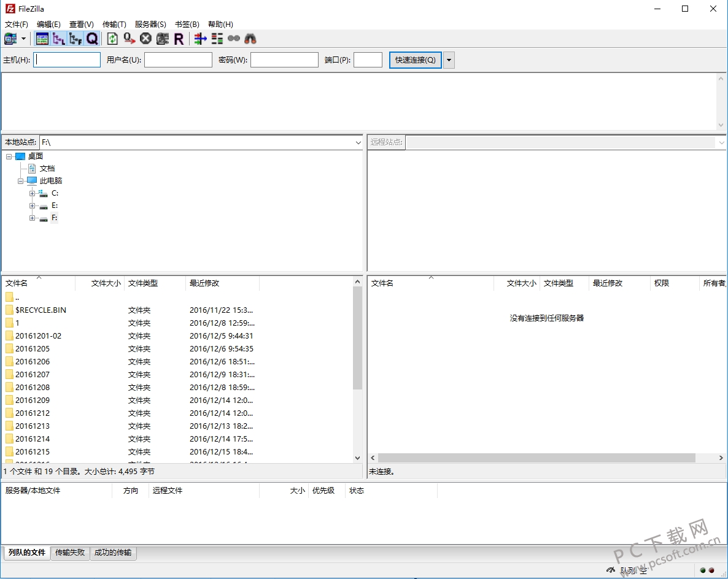Switch to 传输失败 tab
Screen dimensions: 728x579
(70, 553)
